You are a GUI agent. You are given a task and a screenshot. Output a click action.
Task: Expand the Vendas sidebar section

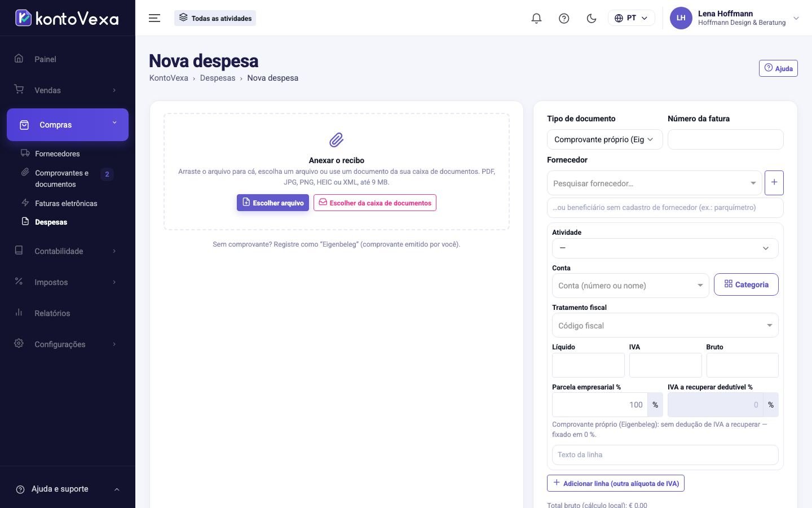(68, 90)
